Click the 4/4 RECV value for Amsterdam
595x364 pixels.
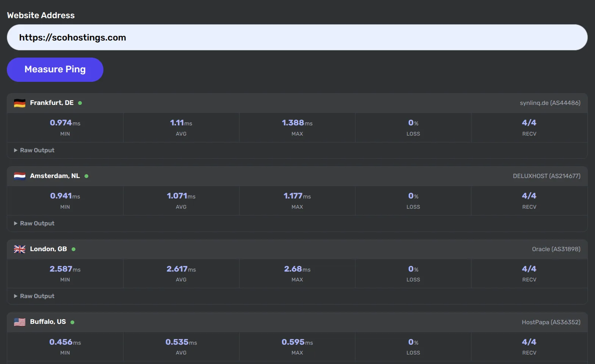coord(529,196)
